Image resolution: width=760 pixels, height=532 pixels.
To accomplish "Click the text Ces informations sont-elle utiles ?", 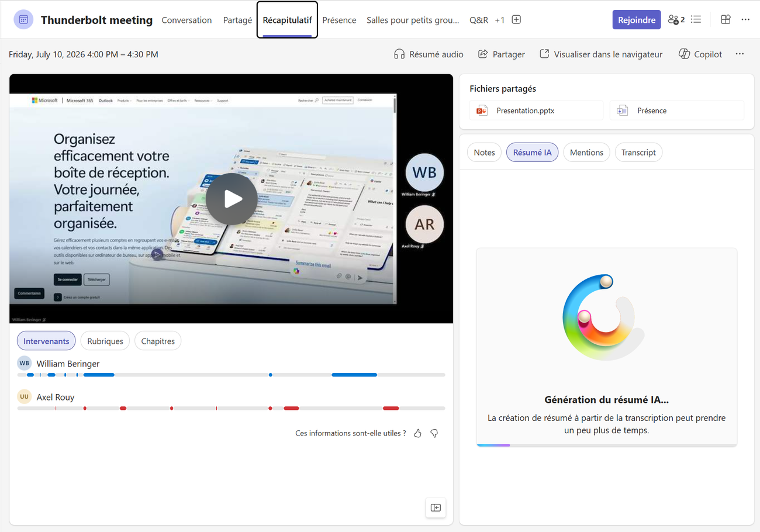I will click(351, 433).
